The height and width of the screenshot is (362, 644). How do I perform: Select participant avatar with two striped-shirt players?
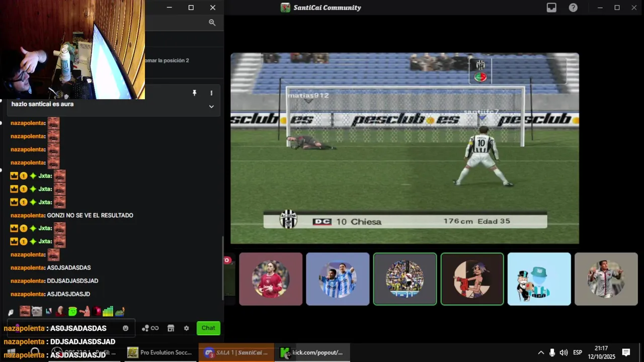click(338, 279)
